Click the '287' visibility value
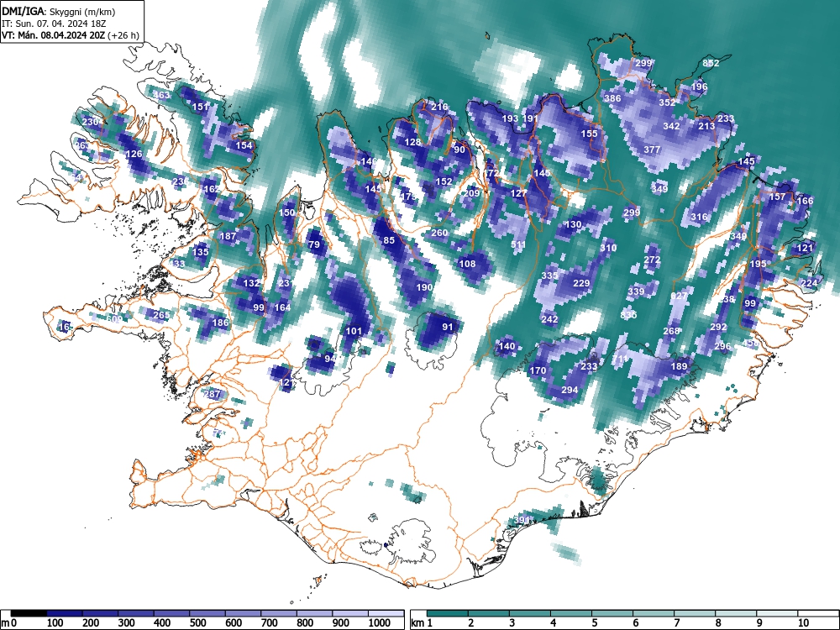This screenshot has height=630, width=840. click(x=213, y=394)
